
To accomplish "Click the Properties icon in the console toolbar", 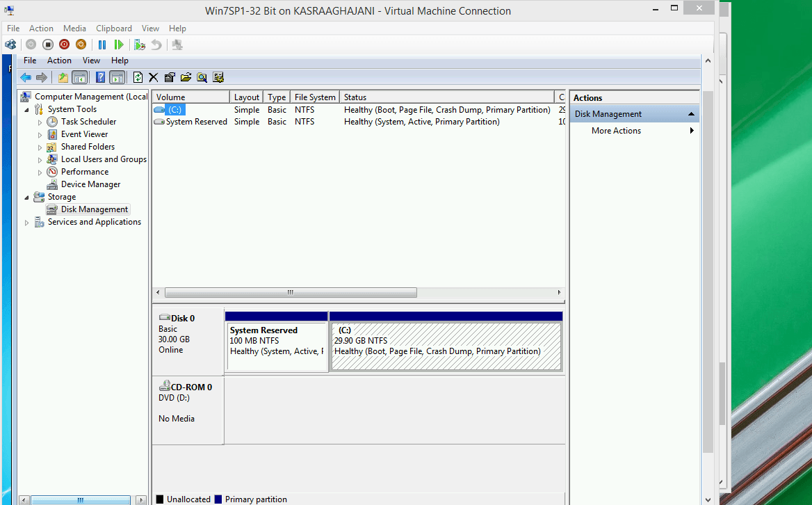I will (x=170, y=77).
